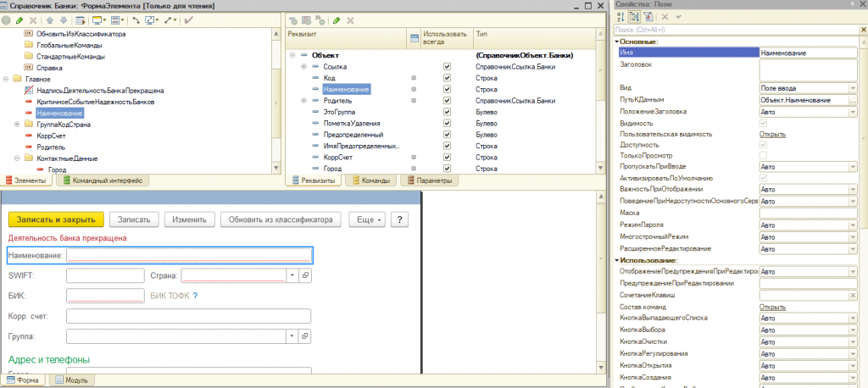
Task: Click Открыть link for Состав команд
Action: coord(772,307)
